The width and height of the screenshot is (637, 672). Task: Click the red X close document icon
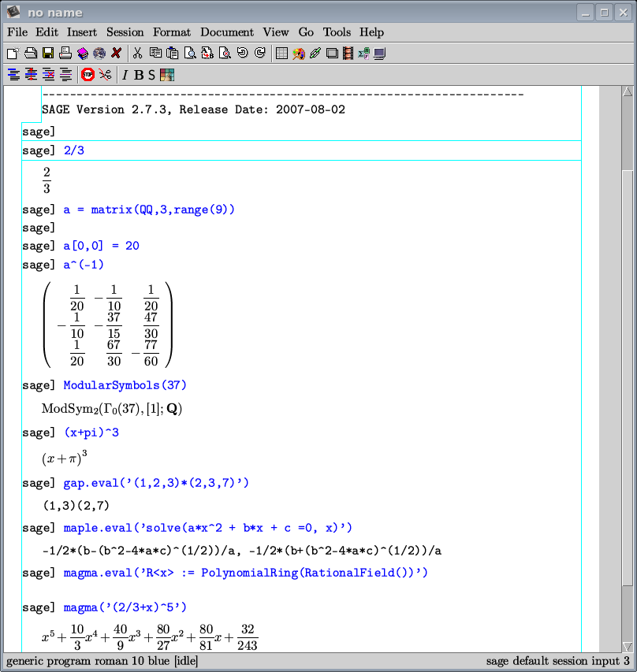tap(116, 54)
